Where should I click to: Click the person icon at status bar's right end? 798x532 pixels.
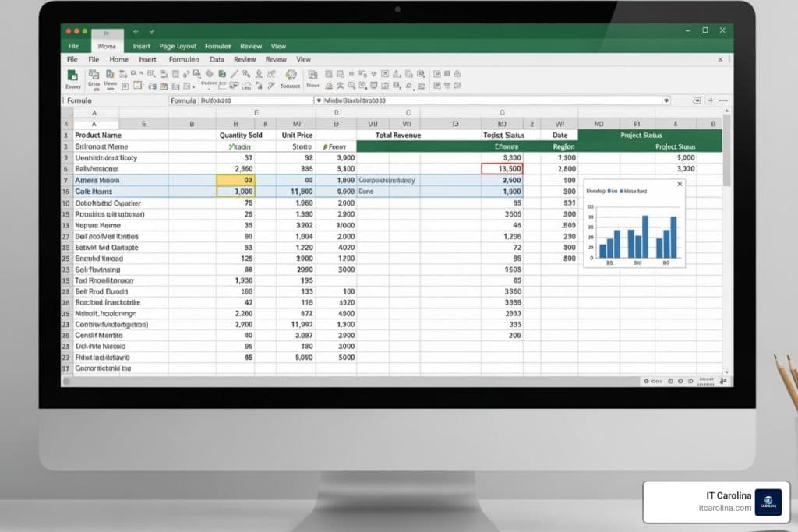tap(723, 380)
